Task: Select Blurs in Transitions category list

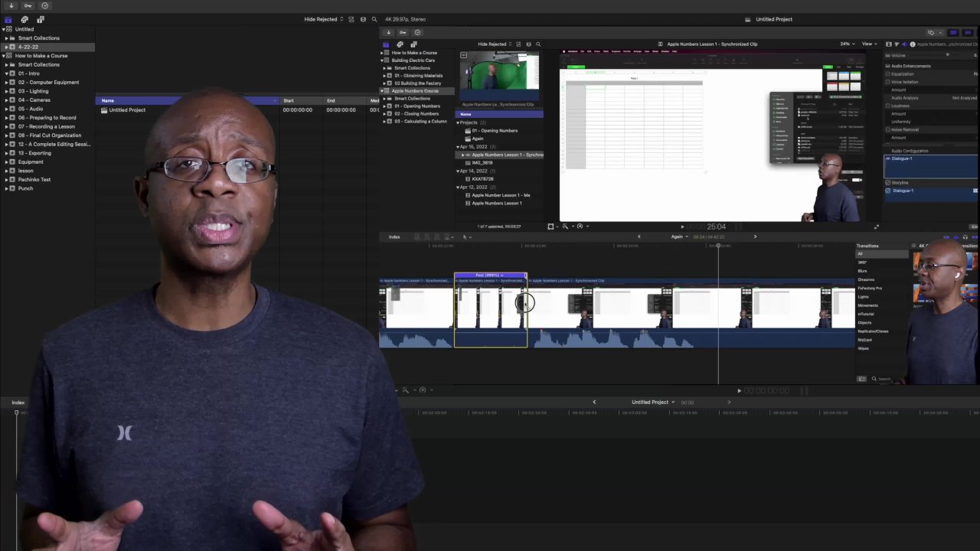Action: tap(862, 271)
